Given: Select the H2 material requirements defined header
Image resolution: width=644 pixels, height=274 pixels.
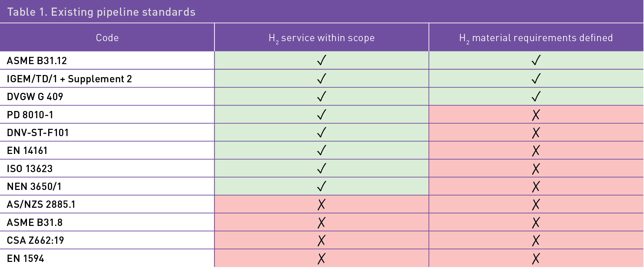Looking at the screenshot, I should pyautogui.click(x=536, y=38).
